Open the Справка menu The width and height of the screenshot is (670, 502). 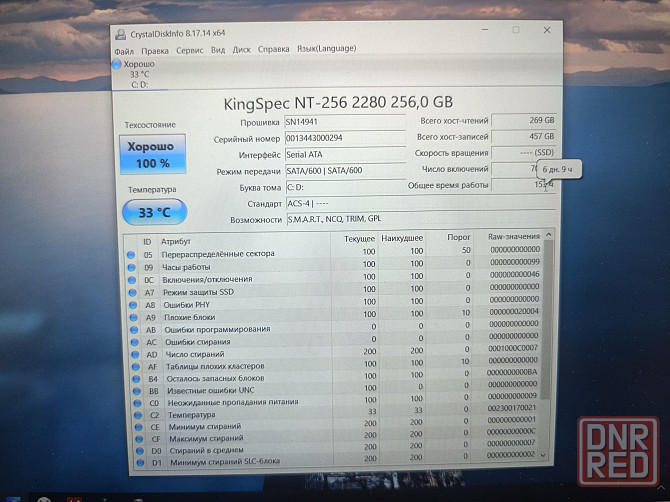(274, 49)
